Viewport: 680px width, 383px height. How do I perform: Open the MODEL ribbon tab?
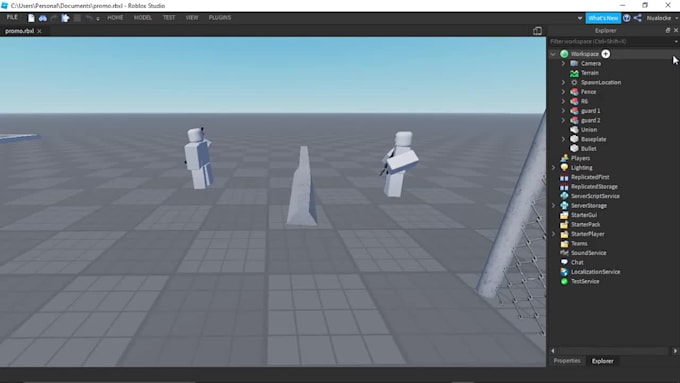click(x=143, y=18)
